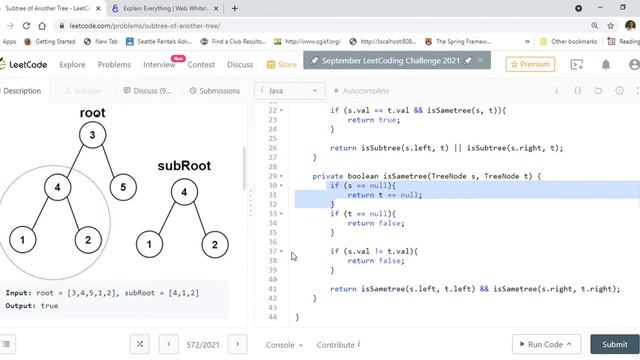The image size is (640, 360).
Task: Open a new browser tab
Action: point(235,8)
